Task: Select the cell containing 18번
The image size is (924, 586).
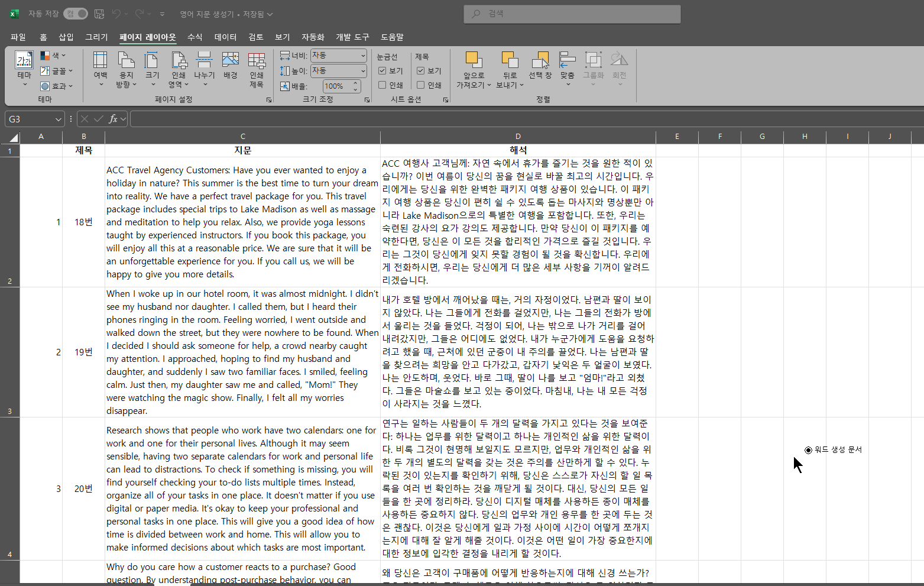Action: [84, 222]
